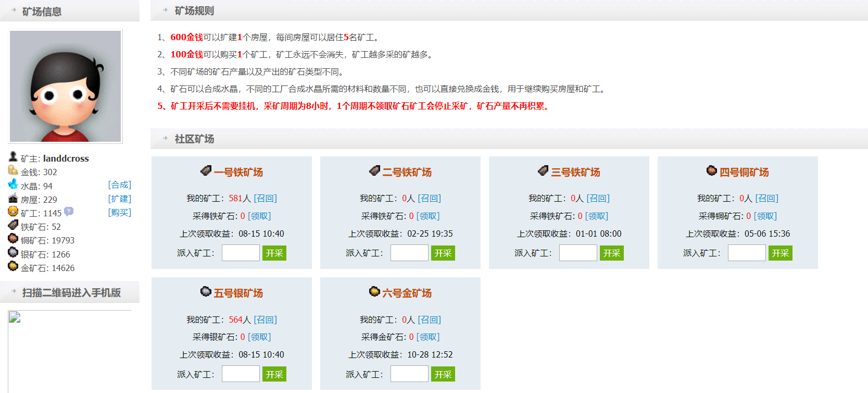Click the ore icon of 三号铁矿场
Viewport: 868px width, 393px height.
(x=544, y=170)
